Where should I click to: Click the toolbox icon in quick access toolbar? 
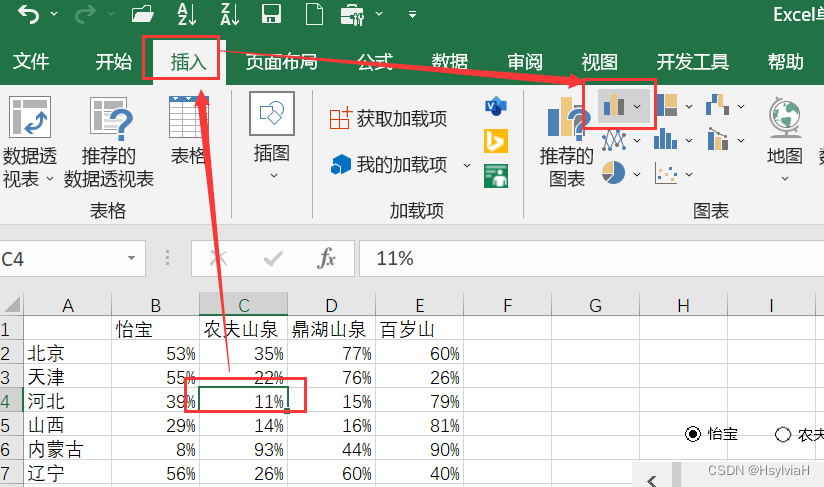[x=352, y=15]
